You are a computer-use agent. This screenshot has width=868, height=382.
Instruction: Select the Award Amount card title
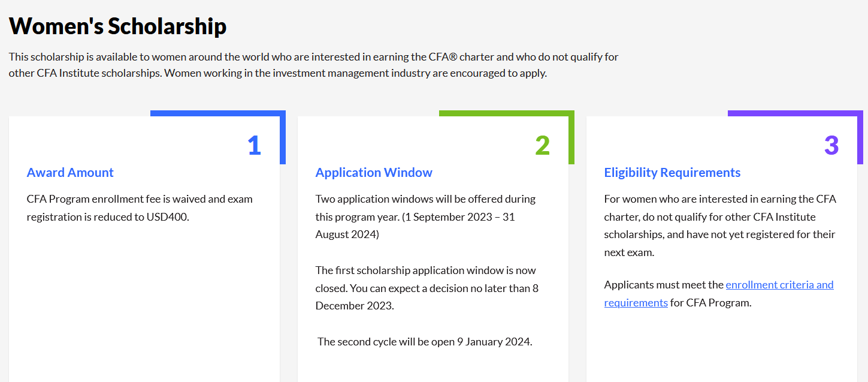[x=70, y=173]
